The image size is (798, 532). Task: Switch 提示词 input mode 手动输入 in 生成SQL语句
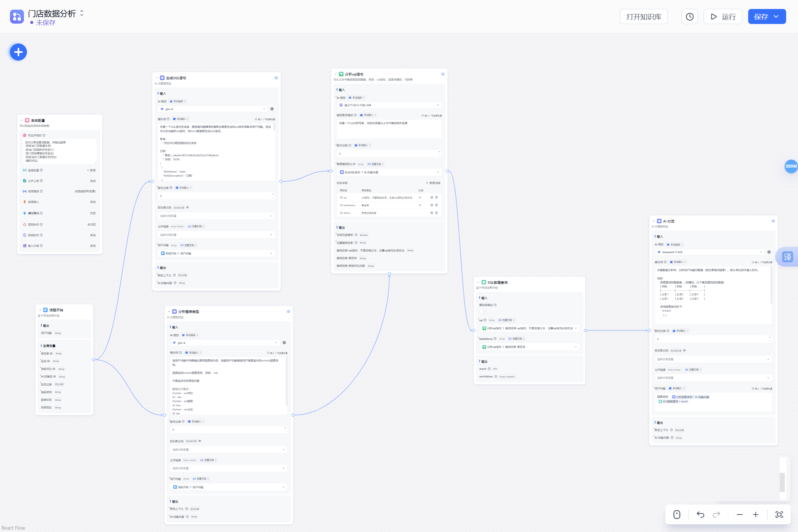point(181,119)
